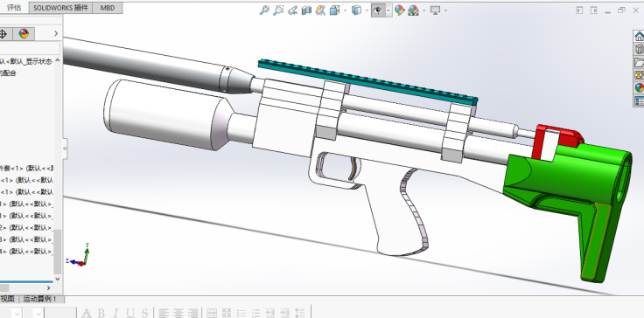Viewport: 644px width, 318px height.
Task: Toggle Italic formatting
Action: pyautogui.click(x=115, y=313)
